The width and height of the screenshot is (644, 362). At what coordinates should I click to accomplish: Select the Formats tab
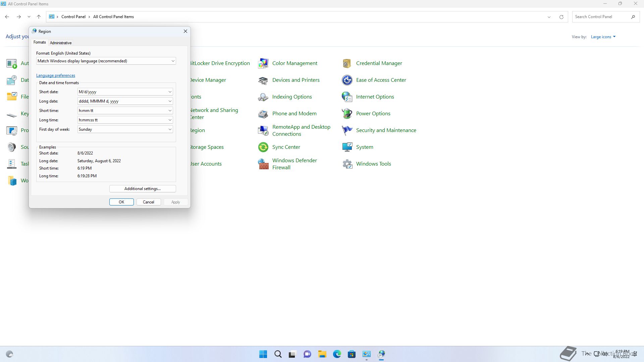[40, 43]
